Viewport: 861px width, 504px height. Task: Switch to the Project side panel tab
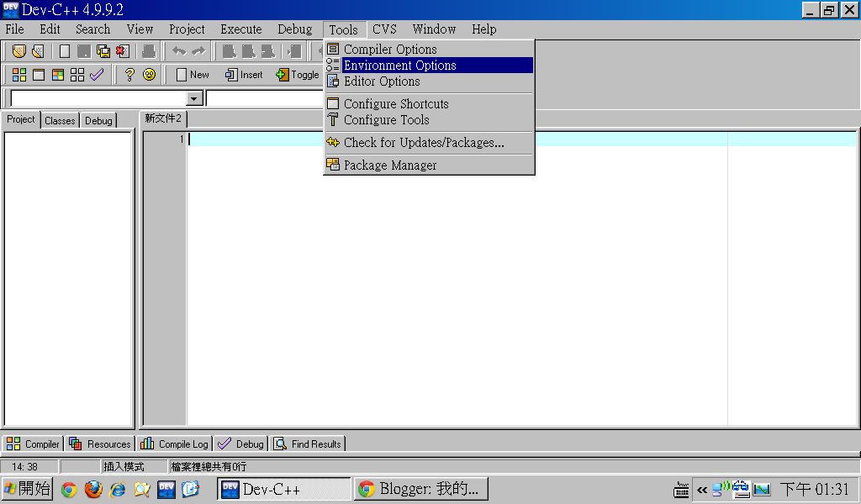pos(21,119)
